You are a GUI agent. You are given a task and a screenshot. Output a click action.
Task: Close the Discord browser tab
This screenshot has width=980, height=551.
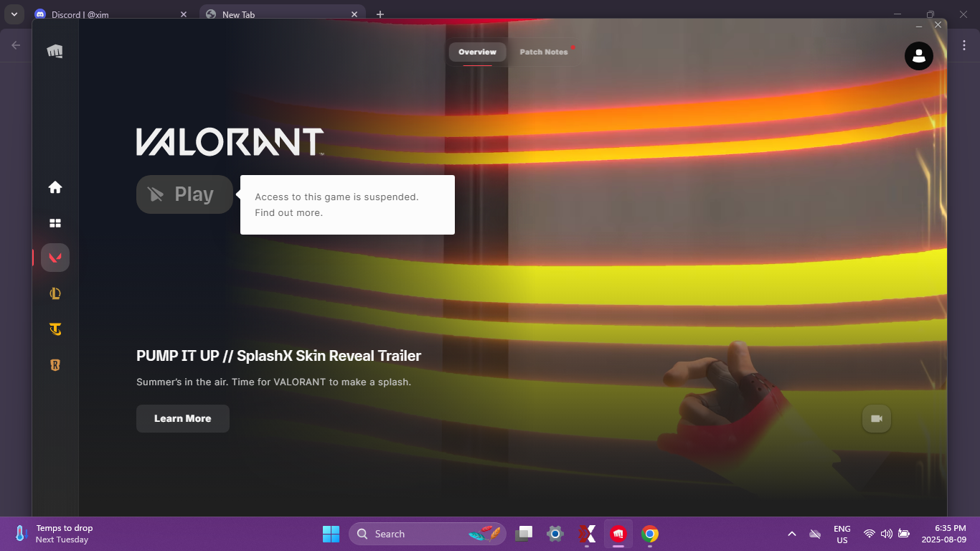184,14
